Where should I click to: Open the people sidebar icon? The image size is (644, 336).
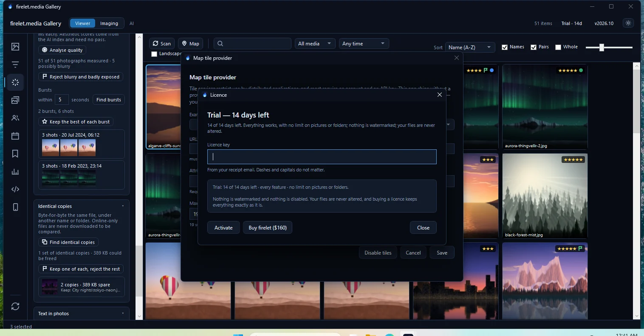[15, 118]
